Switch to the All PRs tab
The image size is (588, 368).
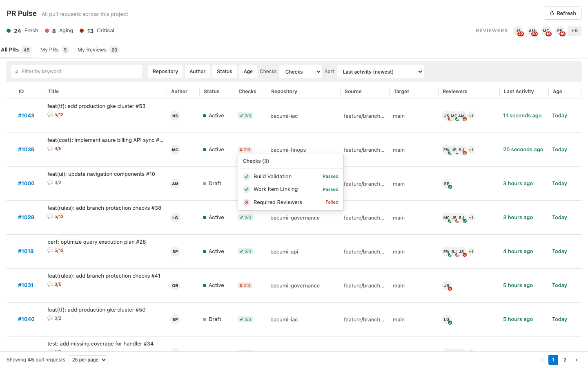[x=16, y=50]
